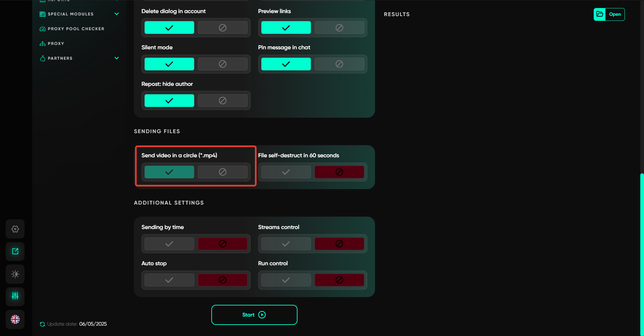Image resolution: width=644 pixels, height=336 pixels.
Task: Click the refresh icon beside Update date
Action: 42,324
